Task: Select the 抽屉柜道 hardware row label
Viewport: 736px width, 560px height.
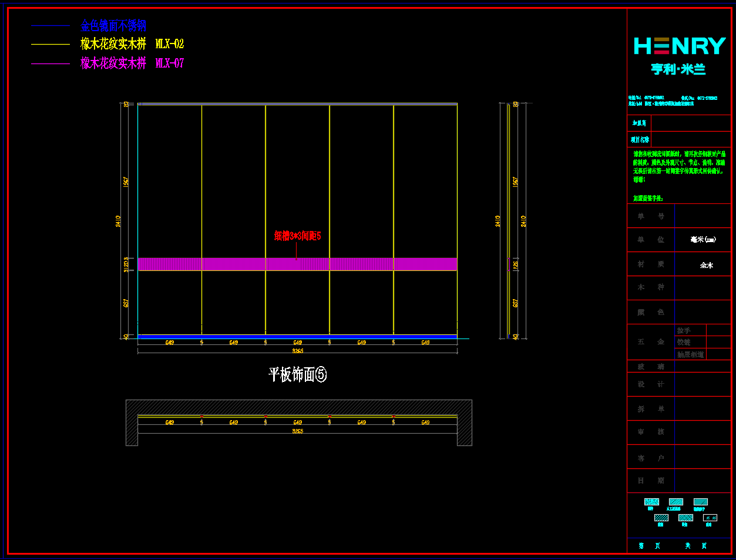Action: [x=690, y=354]
